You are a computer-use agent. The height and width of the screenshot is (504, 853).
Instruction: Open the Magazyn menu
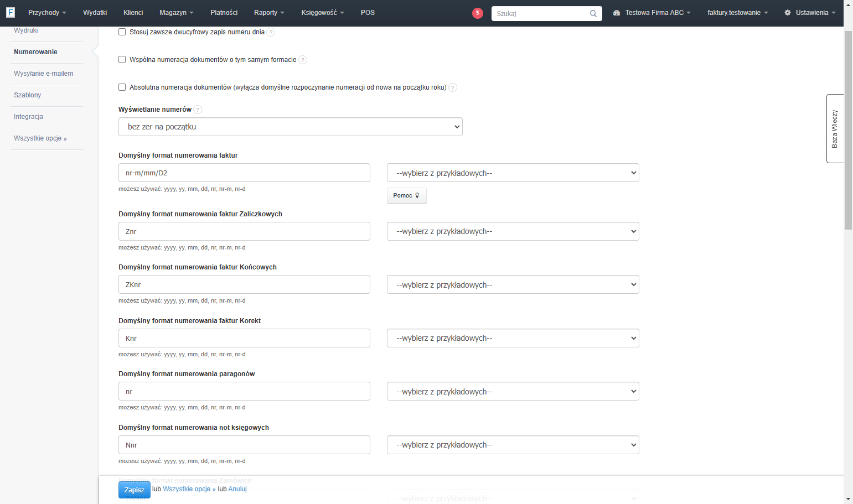177,13
